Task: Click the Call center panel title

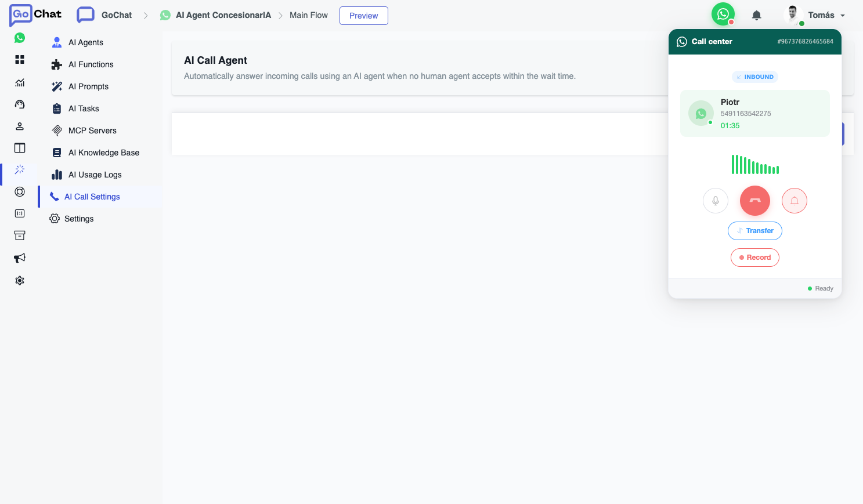Action: click(712, 42)
